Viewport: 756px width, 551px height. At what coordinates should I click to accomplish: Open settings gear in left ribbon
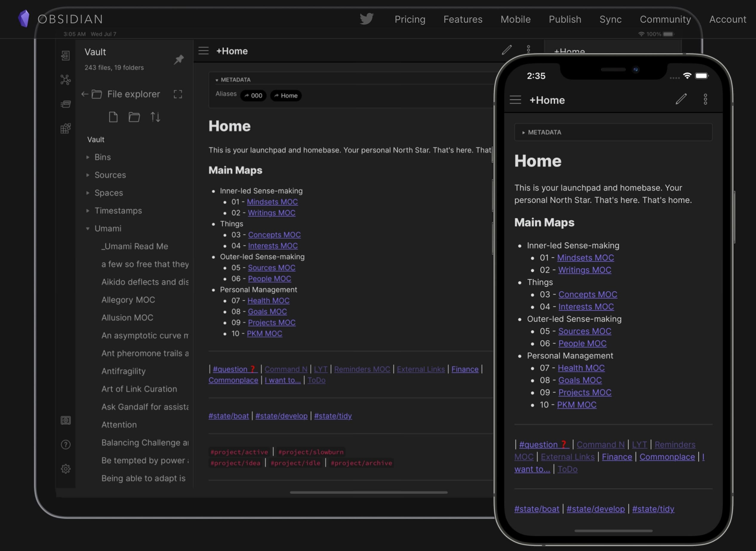tap(65, 469)
